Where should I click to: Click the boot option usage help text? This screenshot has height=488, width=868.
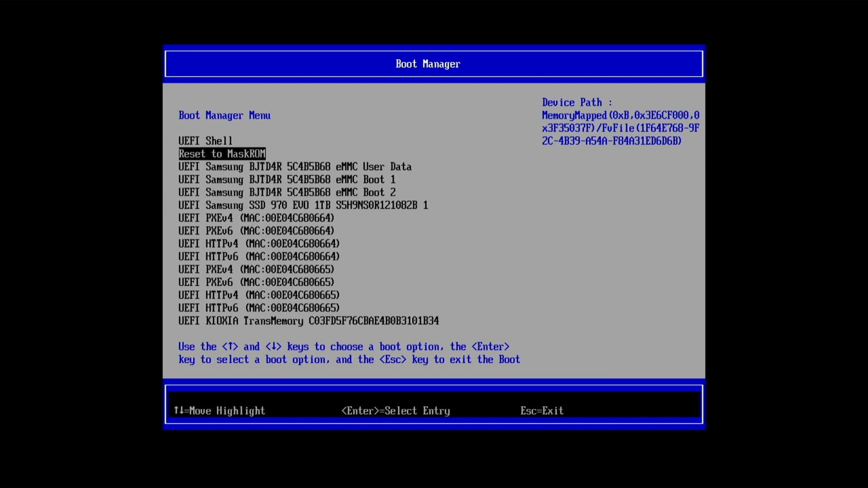tap(349, 353)
